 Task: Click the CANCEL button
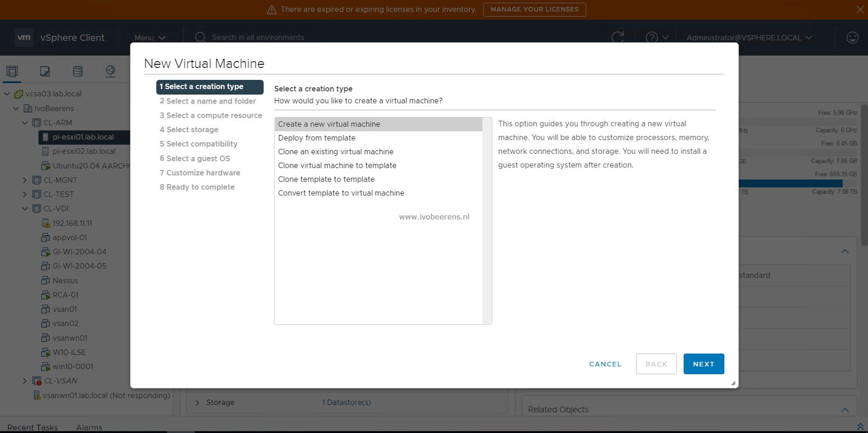[x=605, y=364]
